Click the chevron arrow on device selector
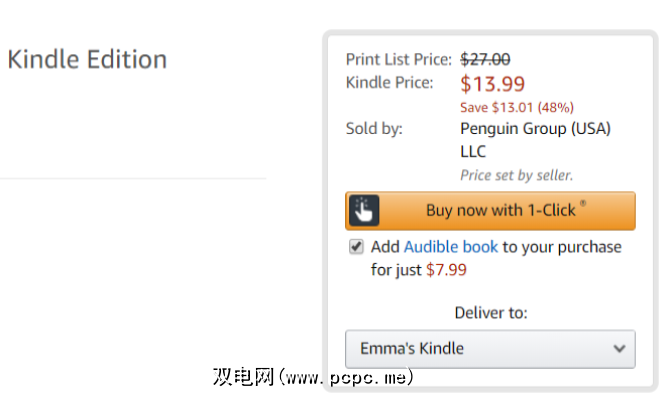Image resolution: width=670 pixels, height=400 pixels. click(x=619, y=349)
